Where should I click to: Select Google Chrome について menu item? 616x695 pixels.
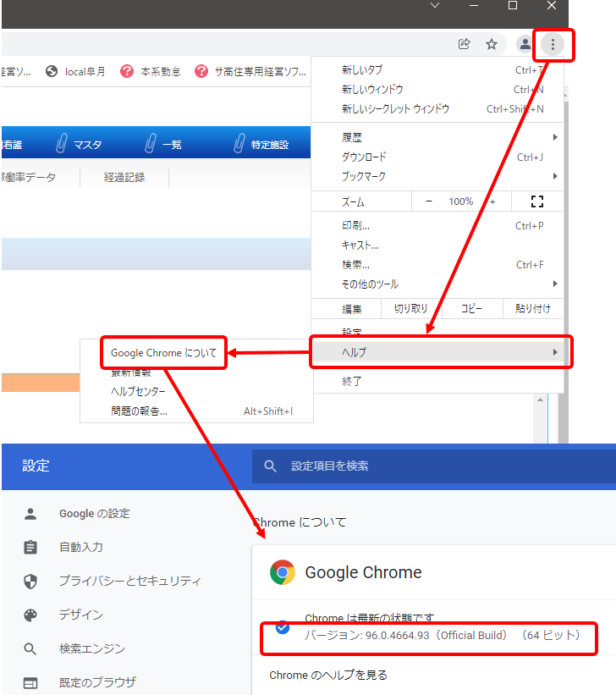click(163, 353)
